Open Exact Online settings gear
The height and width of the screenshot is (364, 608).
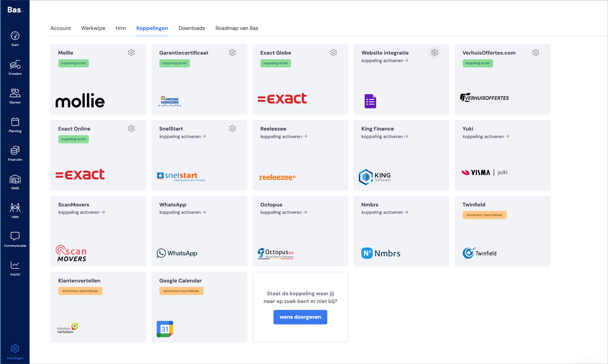(x=131, y=128)
